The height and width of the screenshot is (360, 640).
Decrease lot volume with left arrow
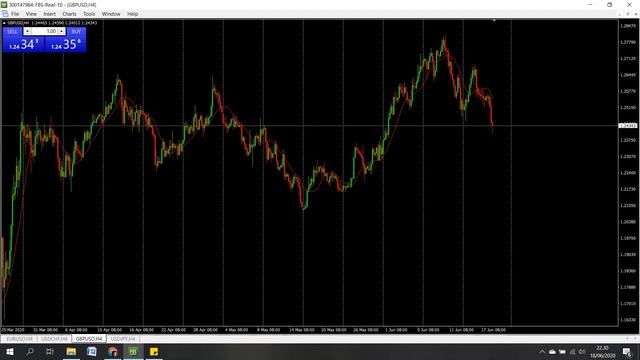tap(27, 31)
